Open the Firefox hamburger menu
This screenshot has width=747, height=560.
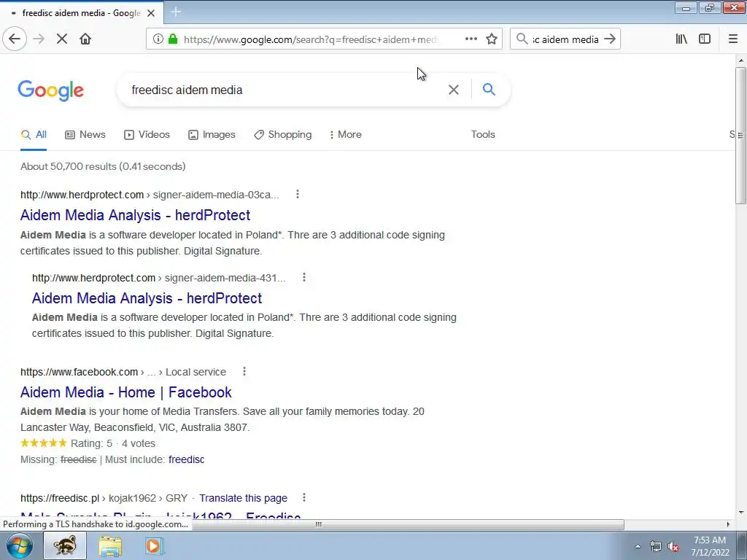[733, 39]
